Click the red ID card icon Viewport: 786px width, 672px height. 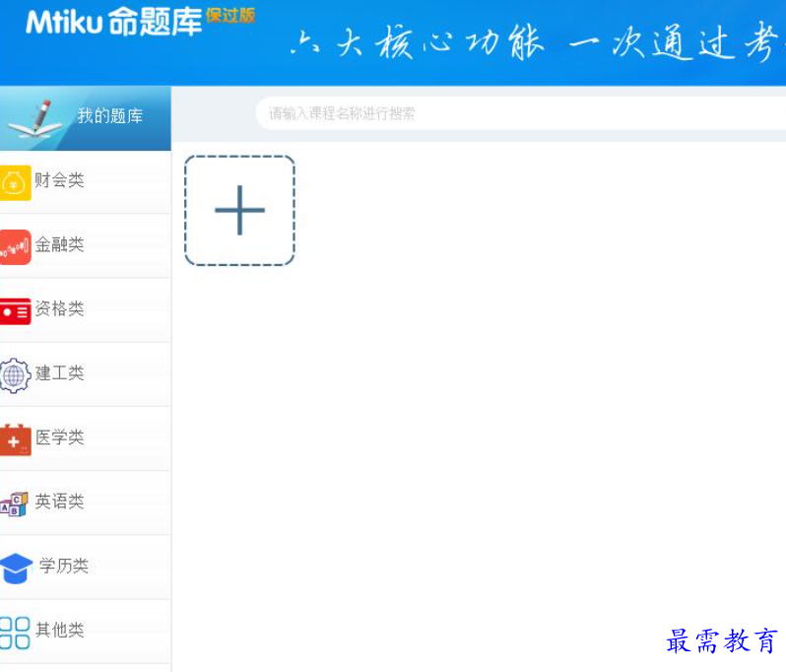[x=15, y=311]
